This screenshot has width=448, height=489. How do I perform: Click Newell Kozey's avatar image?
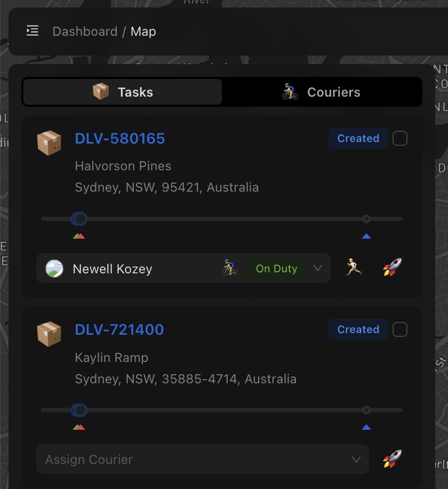click(54, 269)
